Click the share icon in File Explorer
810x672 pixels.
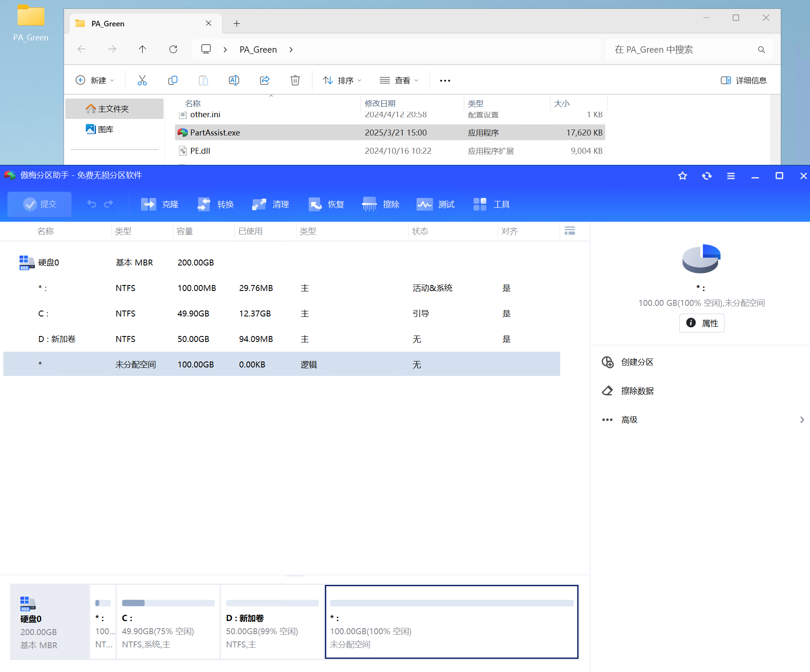point(265,80)
